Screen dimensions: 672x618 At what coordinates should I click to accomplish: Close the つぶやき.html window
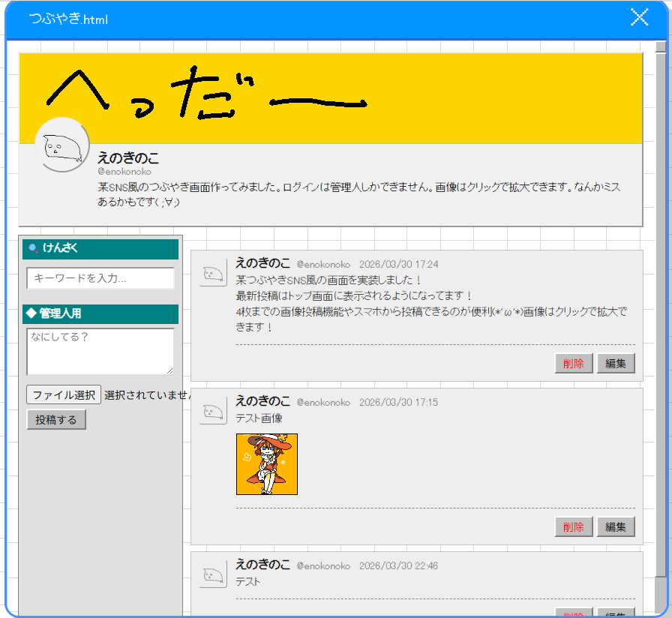click(639, 18)
